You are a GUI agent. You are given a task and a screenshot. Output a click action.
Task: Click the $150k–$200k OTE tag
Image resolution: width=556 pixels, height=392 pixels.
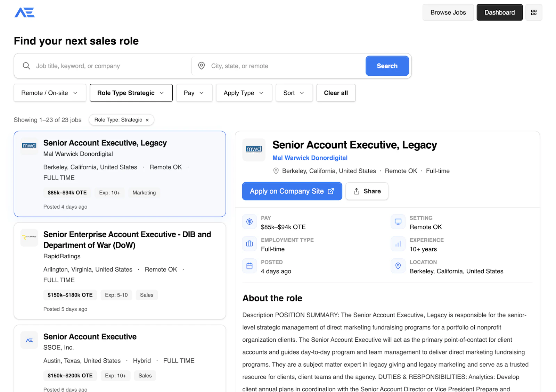coord(70,376)
